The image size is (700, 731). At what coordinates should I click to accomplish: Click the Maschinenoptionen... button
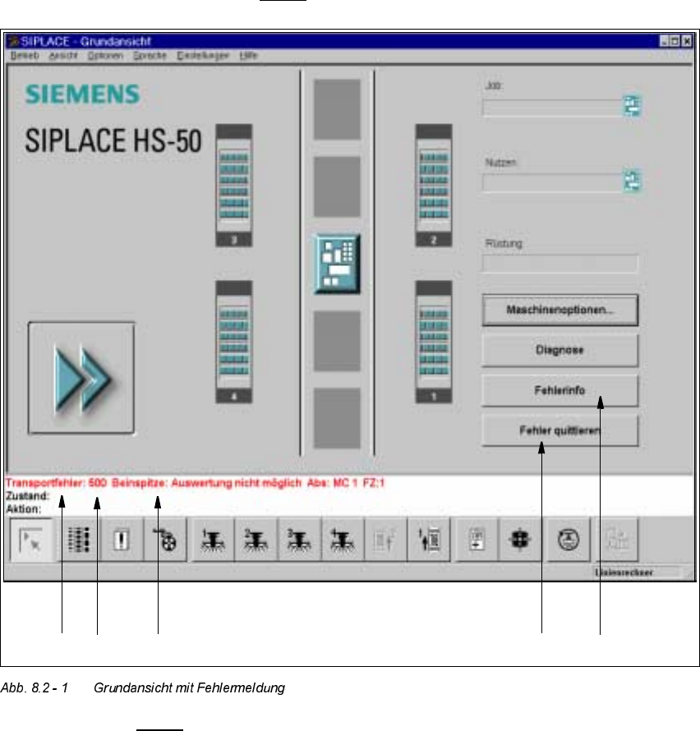click(x=560, y=310)
